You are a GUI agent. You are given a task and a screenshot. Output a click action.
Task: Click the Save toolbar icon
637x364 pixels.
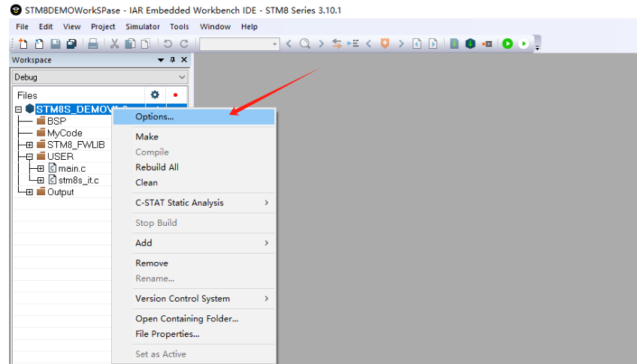[x=56, y=44]
